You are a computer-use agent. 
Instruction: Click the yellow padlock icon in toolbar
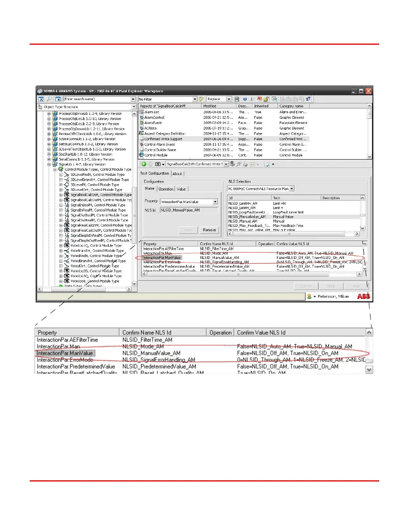coord(266,99)
